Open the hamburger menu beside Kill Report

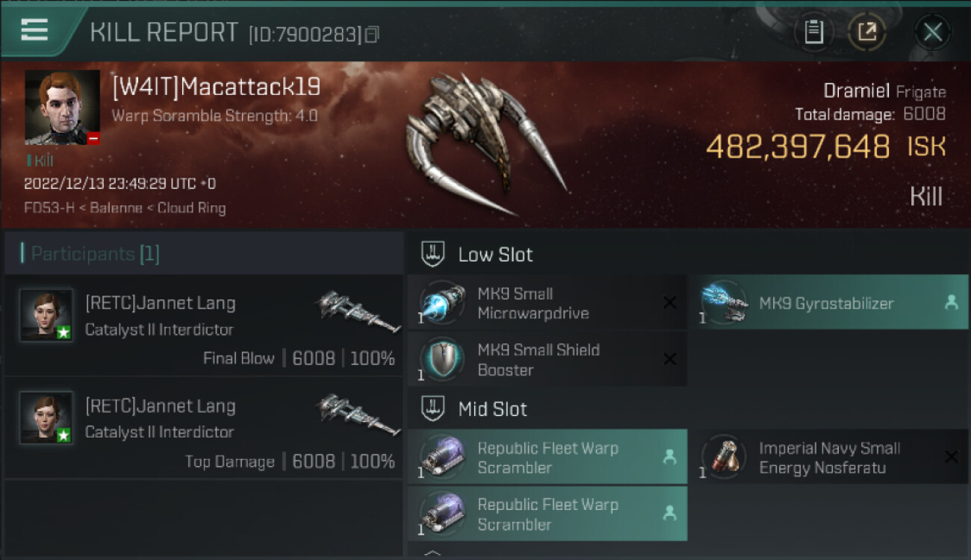pos(34,31)
